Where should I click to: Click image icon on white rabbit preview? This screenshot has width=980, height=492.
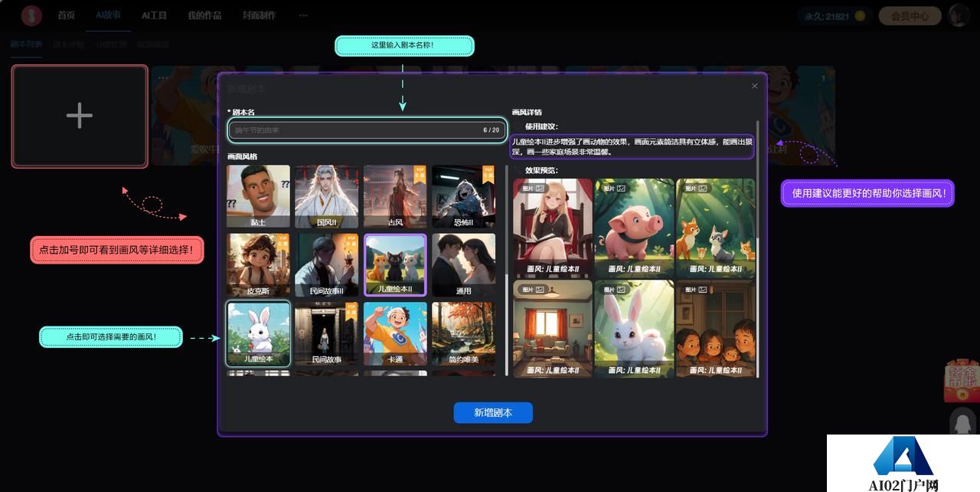coord(621,290)
